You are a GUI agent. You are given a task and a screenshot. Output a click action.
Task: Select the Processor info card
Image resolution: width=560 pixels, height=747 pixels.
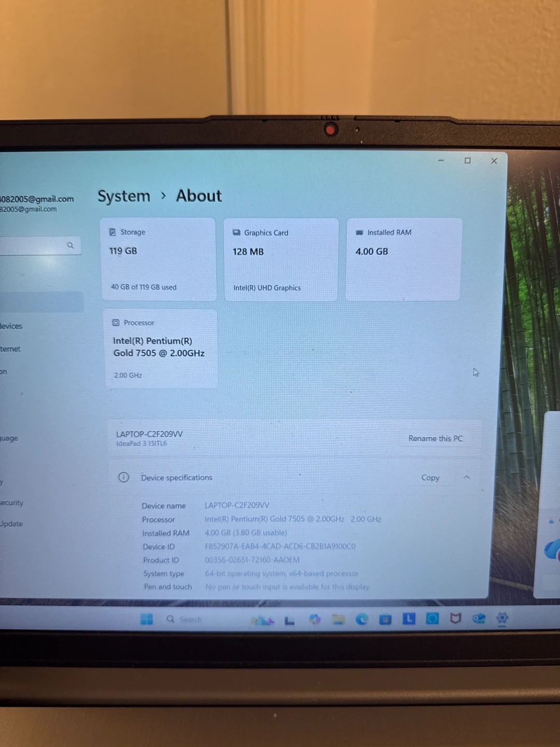(x=161, y=349)
